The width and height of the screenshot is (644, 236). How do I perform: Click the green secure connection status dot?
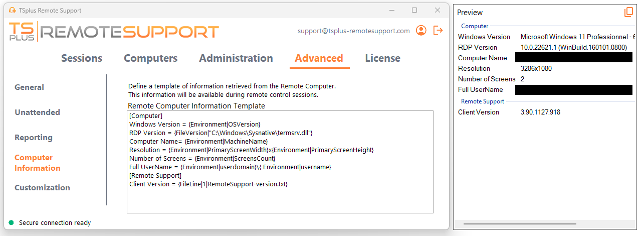pos(11,222)
